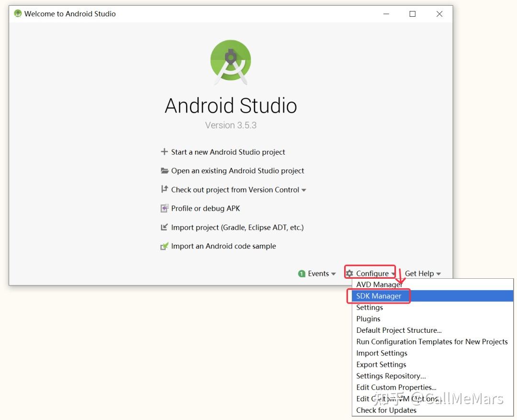Choose Import Settings menu entry
Image resolution: width=517 pixels, height=420 pixels.
(433, 353)
